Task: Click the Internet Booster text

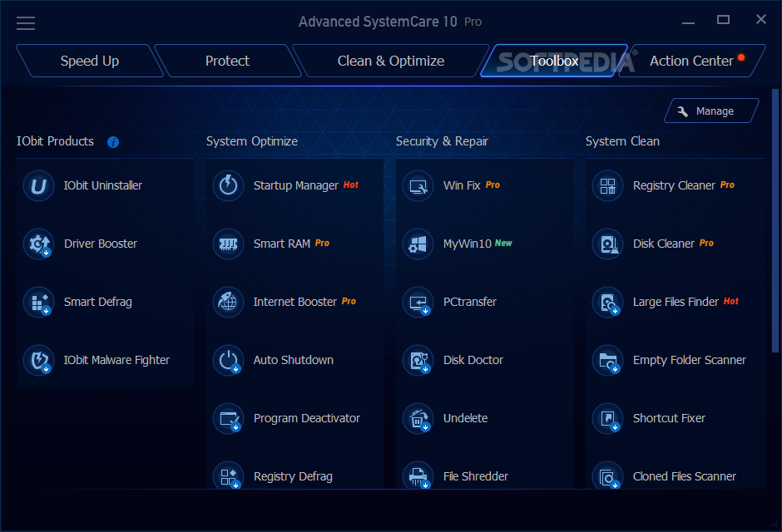Action: pyautogui.click(x=295, y=303)
